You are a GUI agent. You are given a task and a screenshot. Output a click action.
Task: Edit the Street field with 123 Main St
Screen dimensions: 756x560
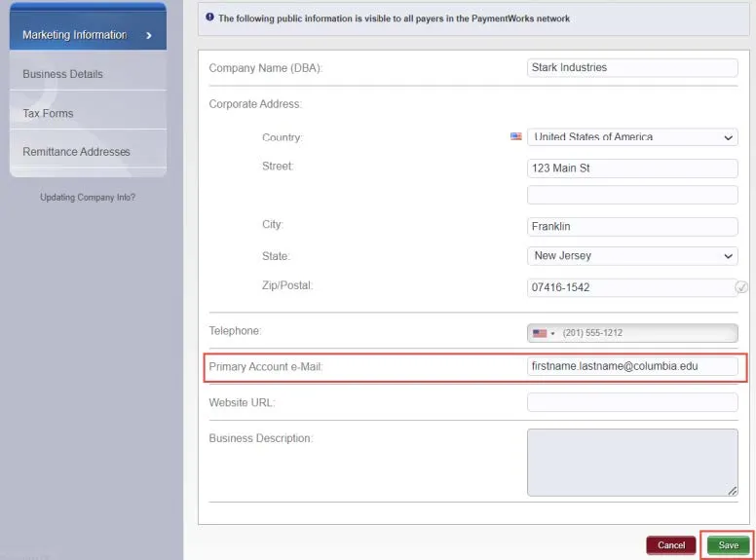(632, 168)
